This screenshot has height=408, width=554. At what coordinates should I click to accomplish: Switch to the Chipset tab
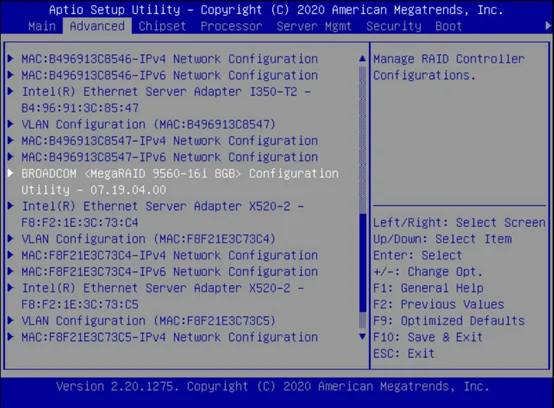click(162, 26)
